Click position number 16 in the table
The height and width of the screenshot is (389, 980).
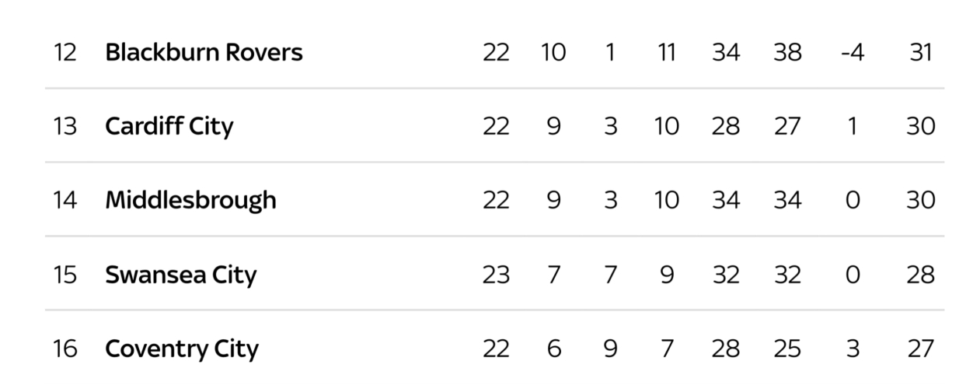click(65, 349)
